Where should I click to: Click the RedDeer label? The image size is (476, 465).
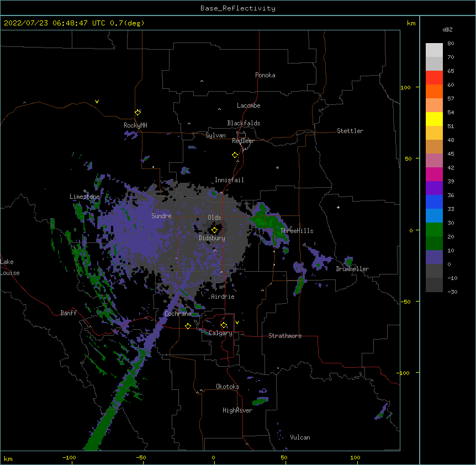[243, 141]
